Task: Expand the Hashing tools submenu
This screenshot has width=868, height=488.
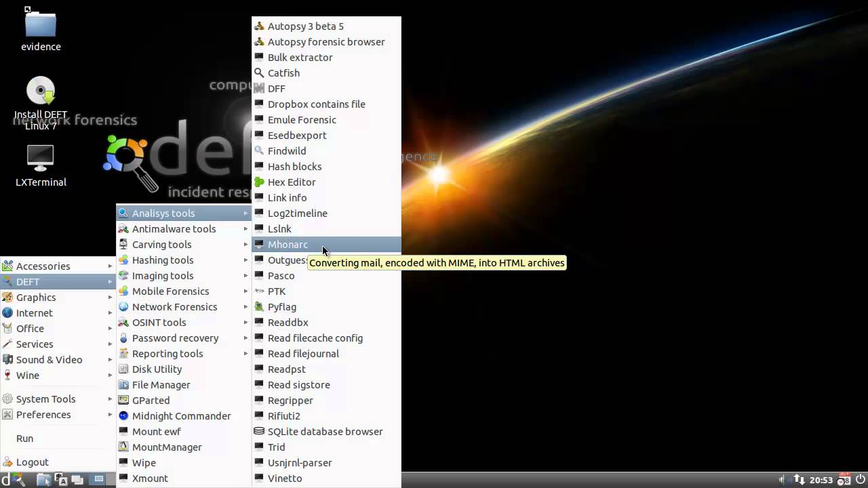Action: tap(184, 260)
